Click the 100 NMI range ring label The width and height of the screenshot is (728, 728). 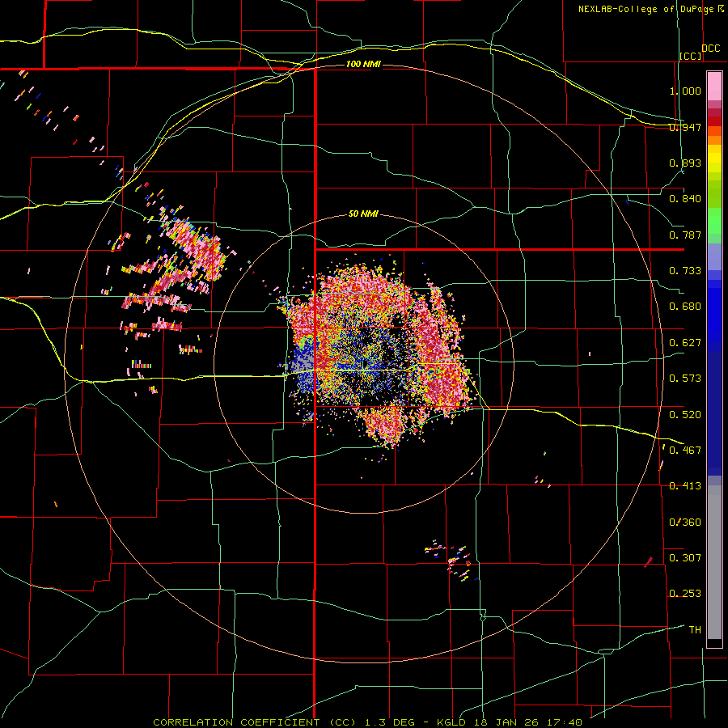(363, 64)
